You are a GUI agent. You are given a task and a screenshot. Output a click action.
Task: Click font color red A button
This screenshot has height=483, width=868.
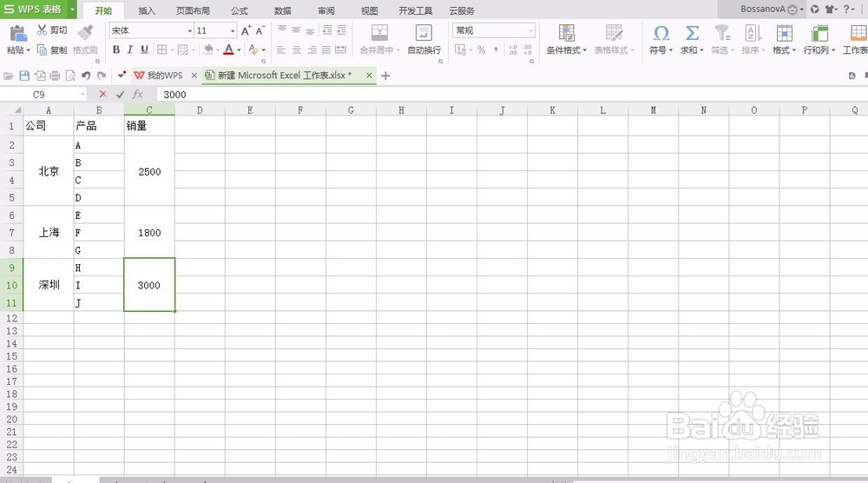228,50
